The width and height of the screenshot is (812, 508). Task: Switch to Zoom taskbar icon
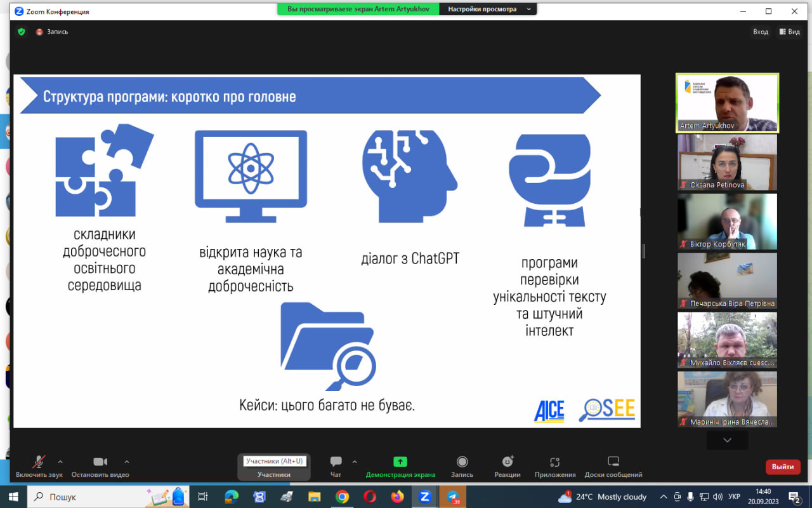tap(425, 497)
